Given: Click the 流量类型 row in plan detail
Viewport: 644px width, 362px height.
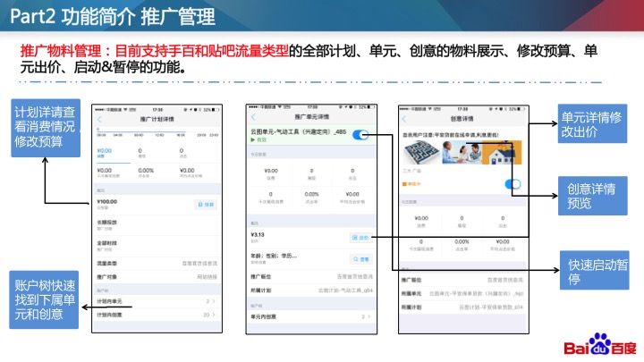Looking at the screenshot, I should [157, 263].
